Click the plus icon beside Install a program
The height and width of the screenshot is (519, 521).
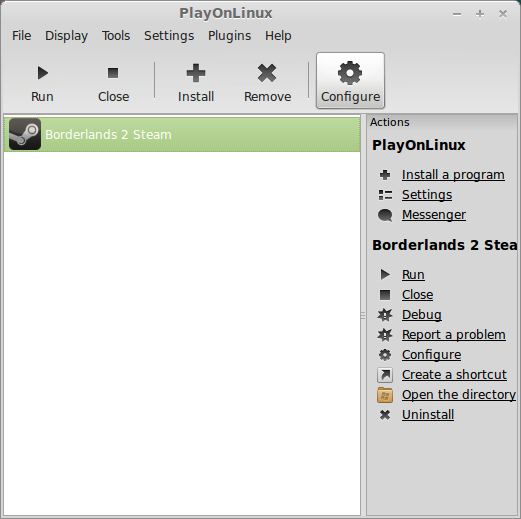pyautogui.click(x=385, y=175)
